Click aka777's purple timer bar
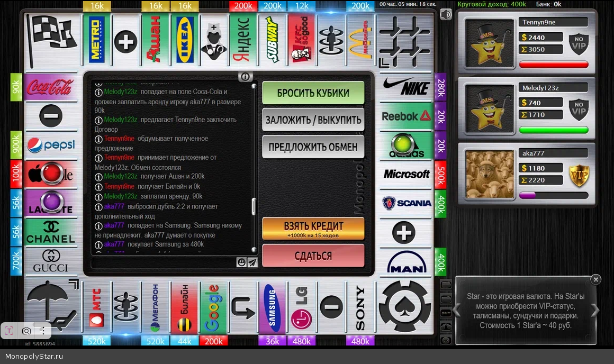Screen dimensions: 614x364 coord(554,195)
